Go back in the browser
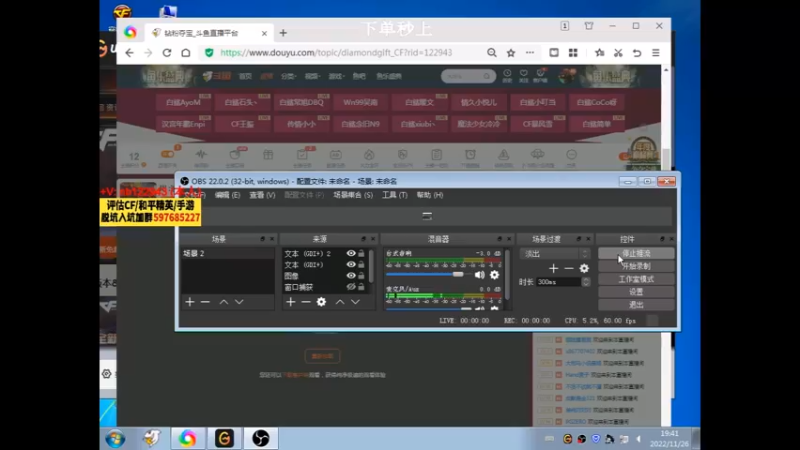The width and height of the screenshot is (800, 450). tap(130, 53)
